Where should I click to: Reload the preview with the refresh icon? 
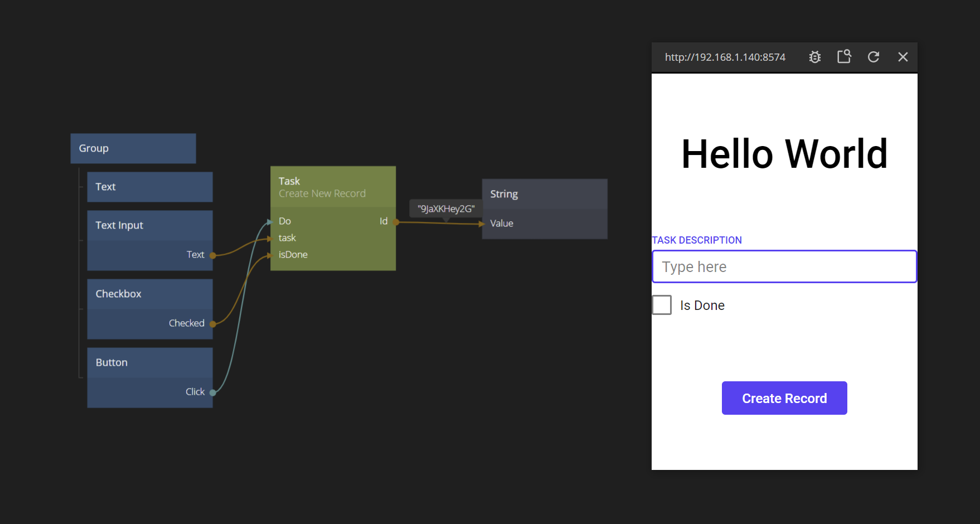pyautogui.click(x=874, y=57)
